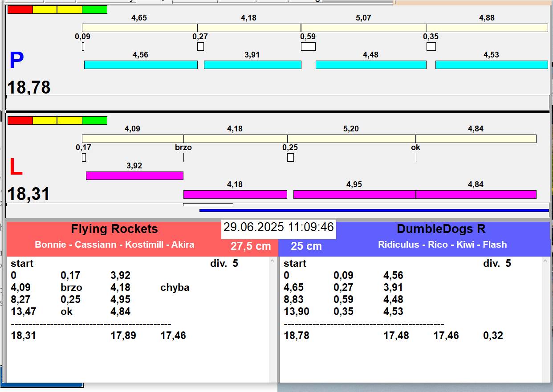Click the 27,5 cm jump height label
This screenshot has width=553, height=392.
251,246
